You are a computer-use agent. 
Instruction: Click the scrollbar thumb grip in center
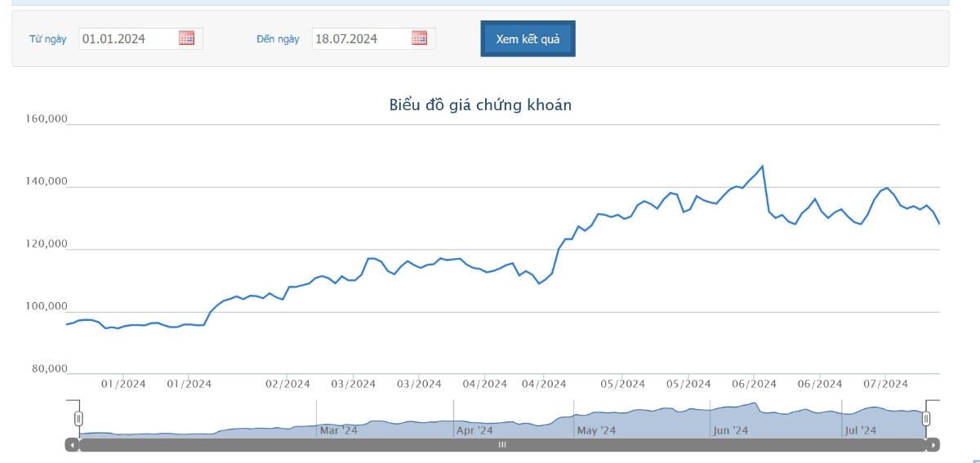click(502, 445)
